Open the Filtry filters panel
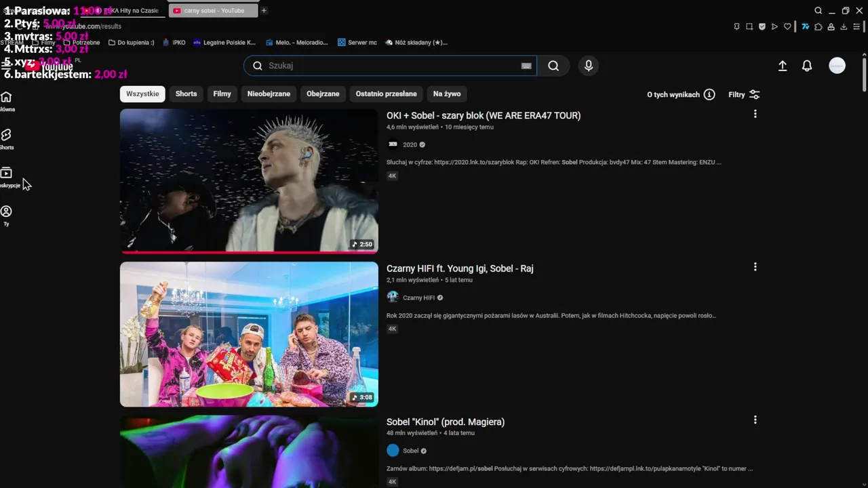This screenshot has width=868, height=488. point(744,94)
